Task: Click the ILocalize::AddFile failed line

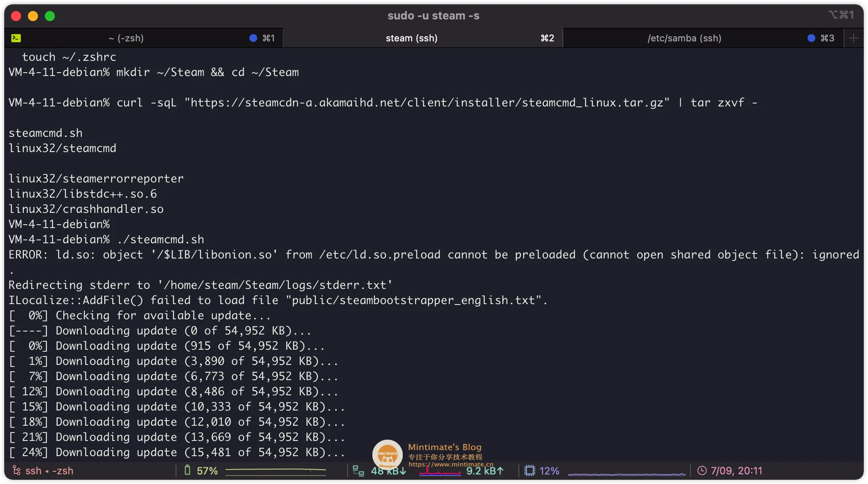Action: coord(278,300)
